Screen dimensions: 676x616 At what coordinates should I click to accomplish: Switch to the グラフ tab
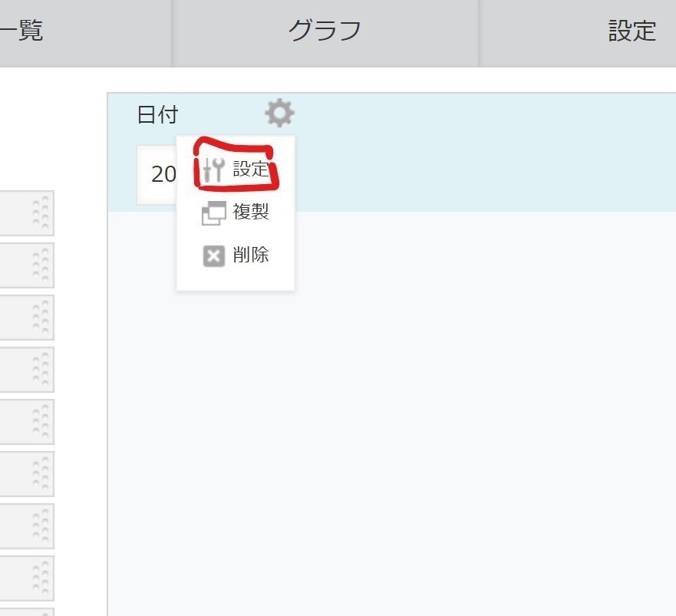tap(325, 33)
